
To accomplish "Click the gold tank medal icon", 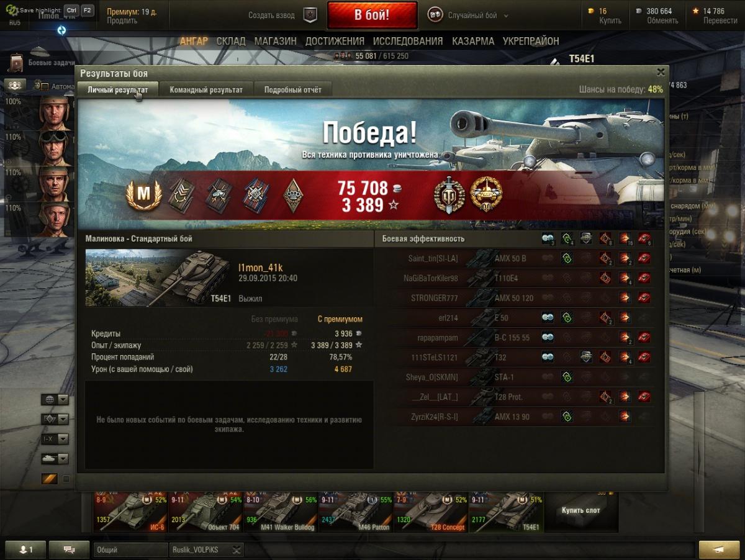I will (486, 194).
